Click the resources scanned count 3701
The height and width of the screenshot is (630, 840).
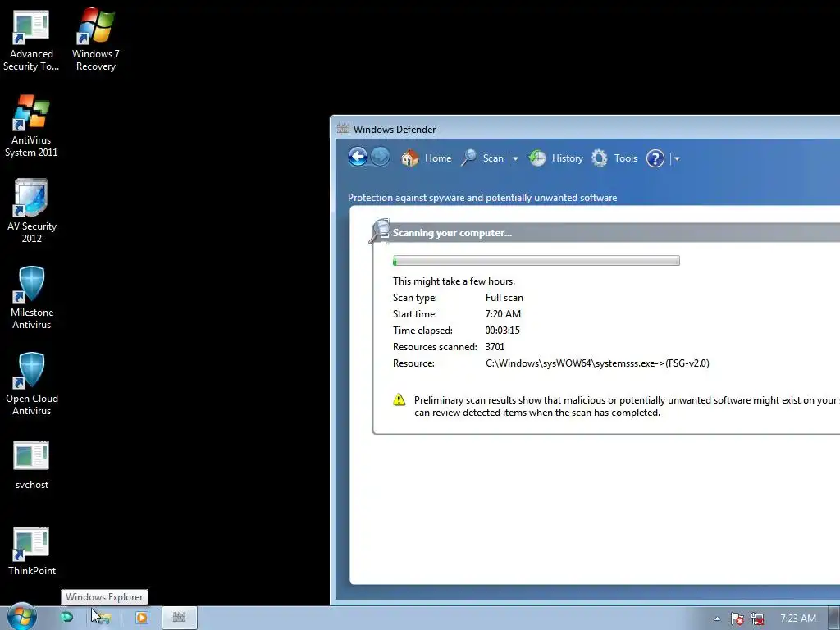[x=495, y=347]
